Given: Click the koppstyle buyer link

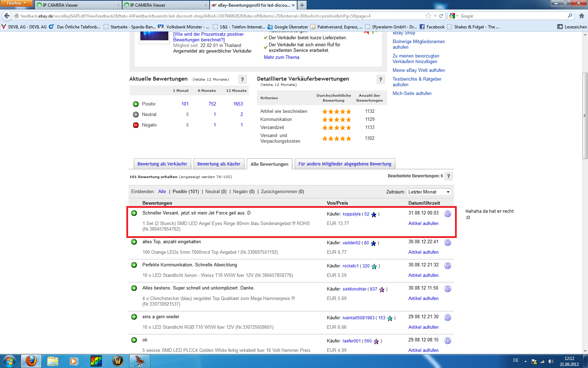Looking at the screenshot, I should pyautogui.click(x=351, y=214).
